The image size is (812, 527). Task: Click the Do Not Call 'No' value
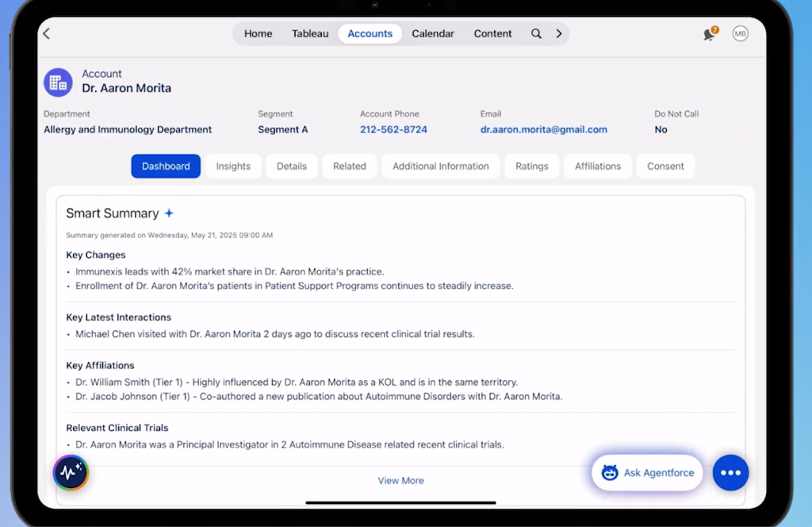point(661,129)
